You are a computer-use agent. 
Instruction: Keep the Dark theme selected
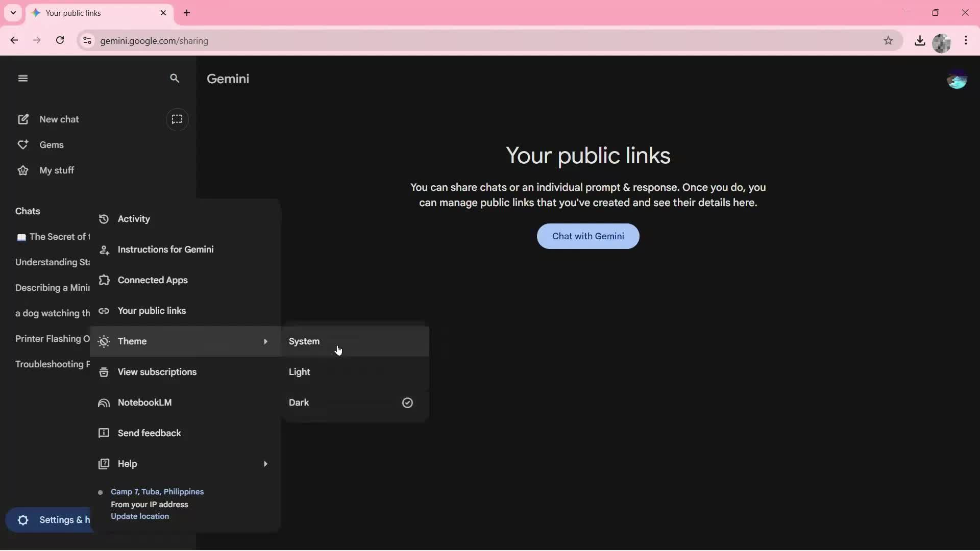[299, 402]
